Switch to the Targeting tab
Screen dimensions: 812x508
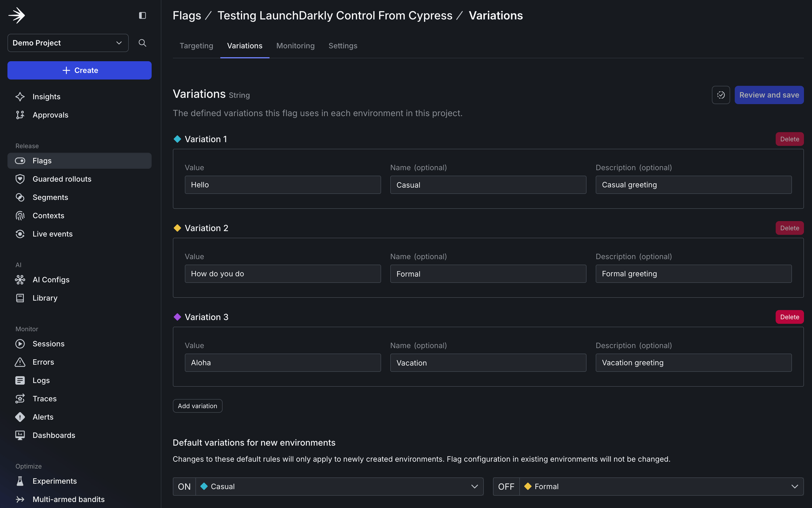coord(196,46)
